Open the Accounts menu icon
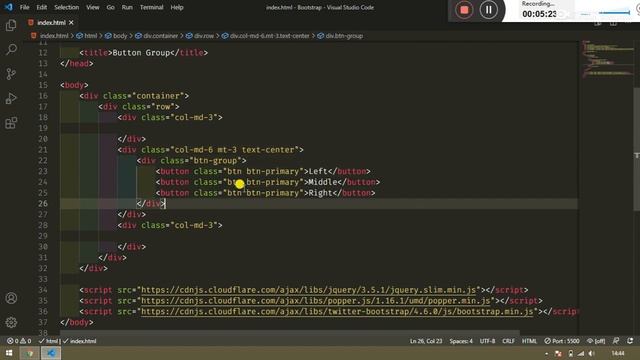The image size is (640, 360). pyautogui.click(x=11, y=298)
